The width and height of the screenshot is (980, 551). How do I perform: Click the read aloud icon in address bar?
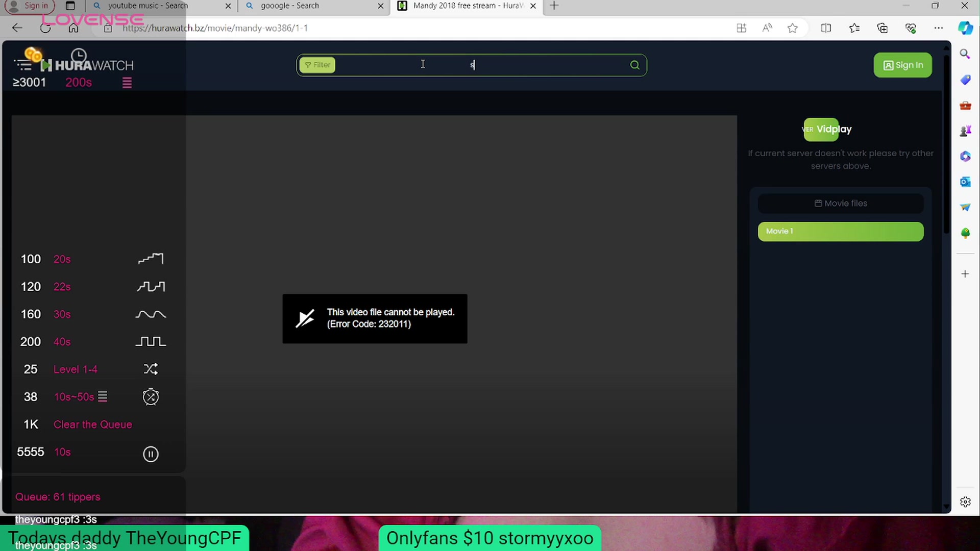767,28
